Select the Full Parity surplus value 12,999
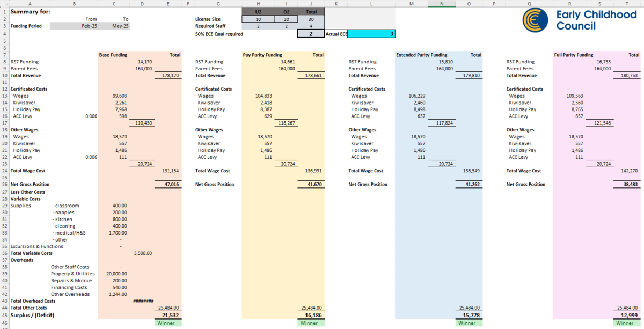The height and width of the screenshot is (329, 644). point(627,315)
